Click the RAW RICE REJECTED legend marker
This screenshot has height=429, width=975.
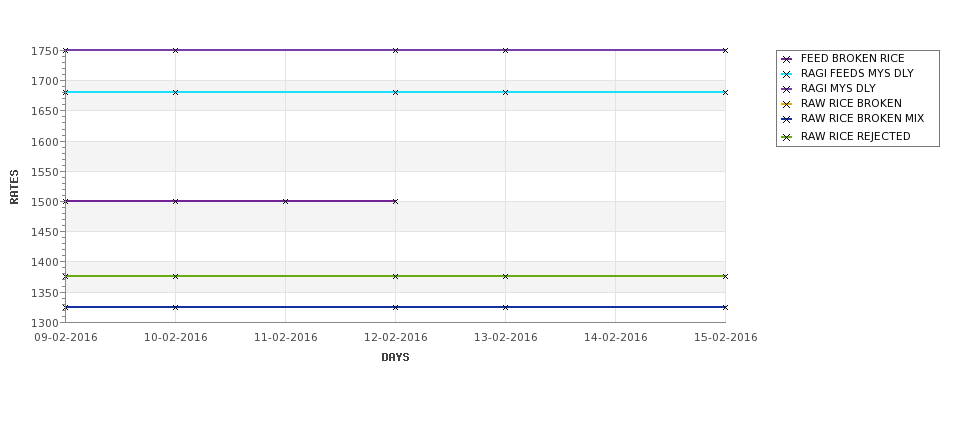[787, 137]
